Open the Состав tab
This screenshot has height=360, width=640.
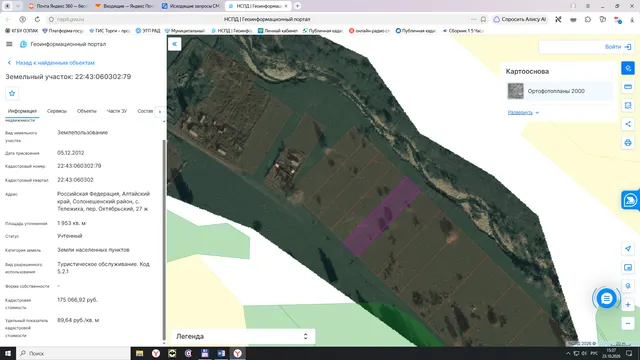(x=145, y=111)
